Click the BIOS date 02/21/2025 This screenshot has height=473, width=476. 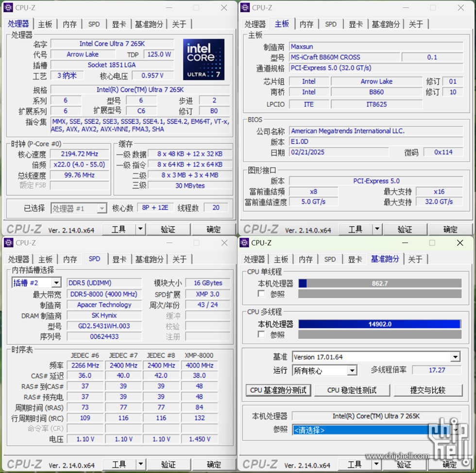point(339,152)
